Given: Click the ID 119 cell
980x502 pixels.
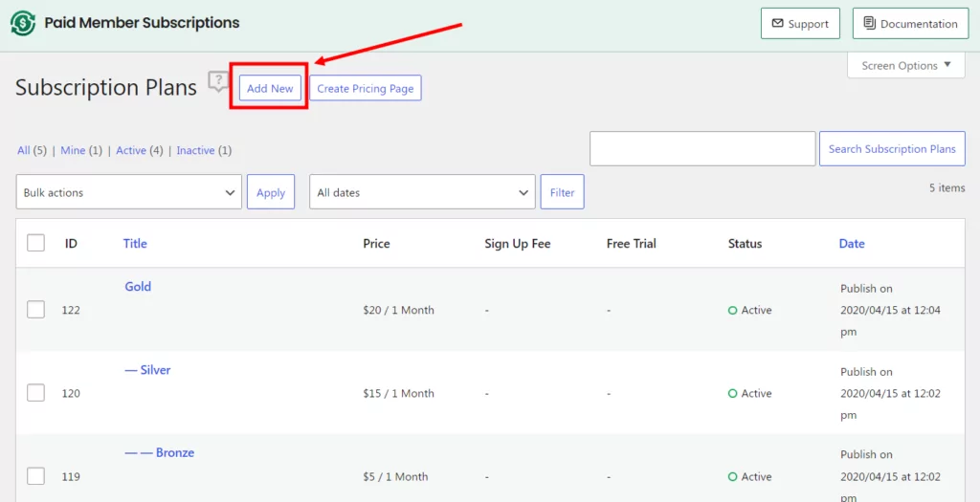Looking at the screenshot, I should pyautogui.click(x=71, y=476).
